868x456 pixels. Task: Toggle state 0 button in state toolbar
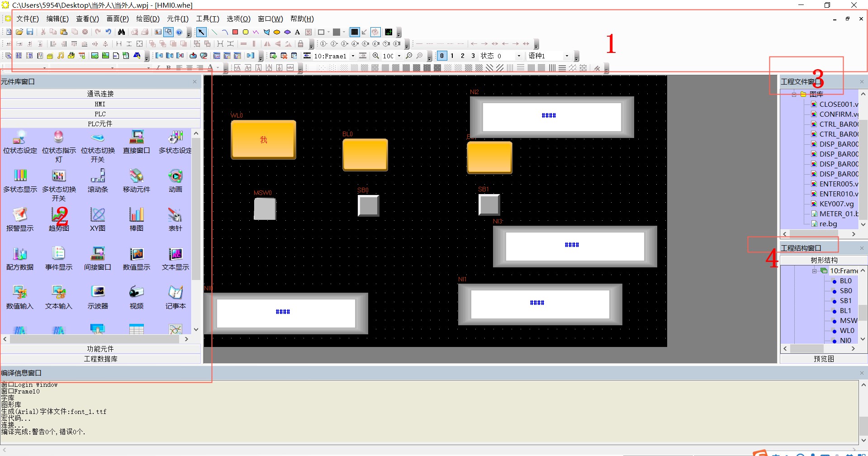[x=441, y=56]
